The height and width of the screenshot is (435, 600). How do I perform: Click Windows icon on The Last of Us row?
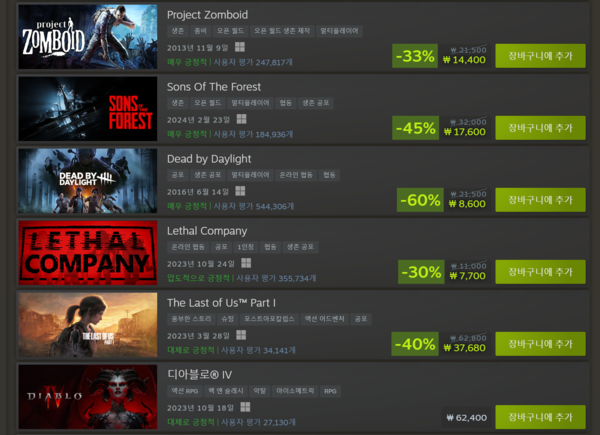click(x=241, y=335)
